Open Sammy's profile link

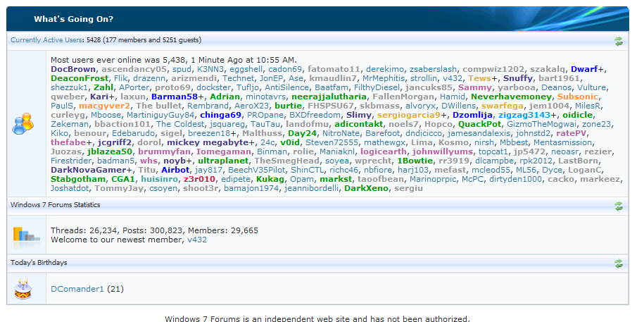[x=475, y=87]
